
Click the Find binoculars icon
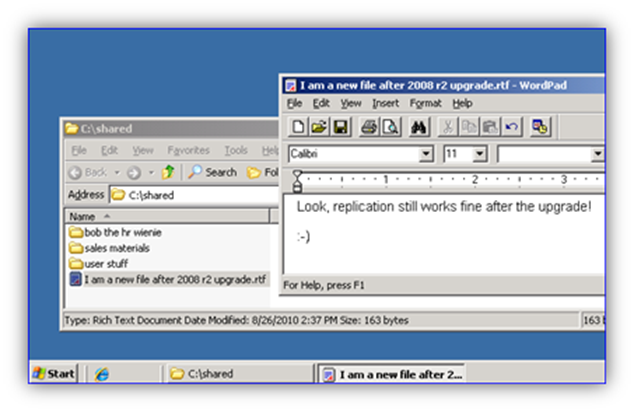418,127
